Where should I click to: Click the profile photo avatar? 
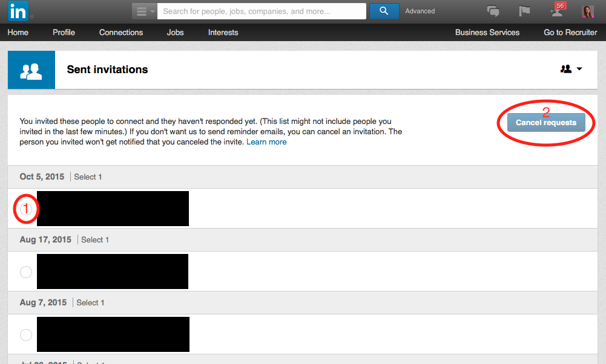(x=588, y=11)
